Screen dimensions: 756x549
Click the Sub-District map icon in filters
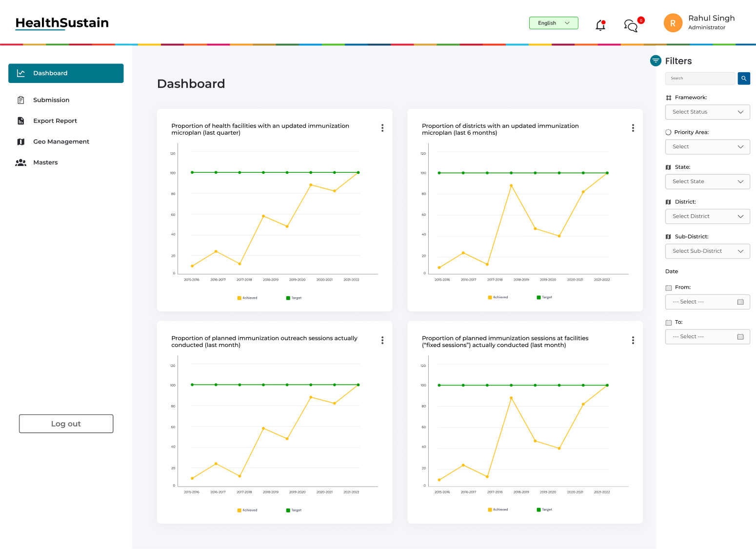tap(668, 237)
